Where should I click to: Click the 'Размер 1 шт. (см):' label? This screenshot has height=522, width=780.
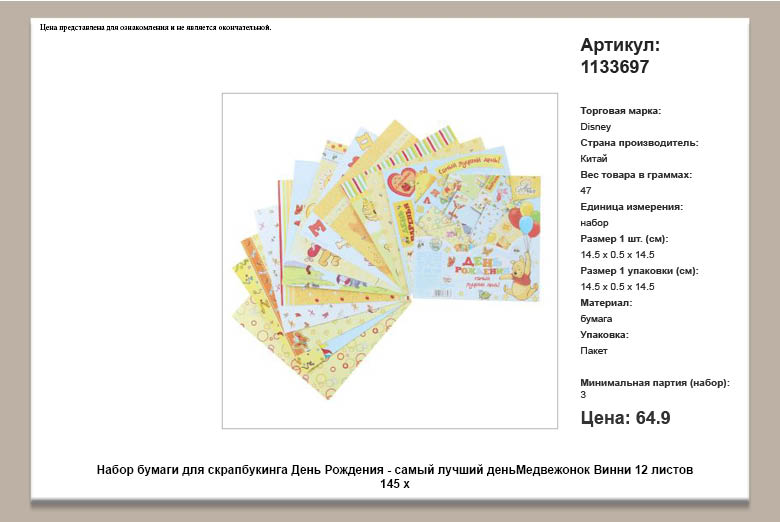pyautogui.click(x=624, y=238)
